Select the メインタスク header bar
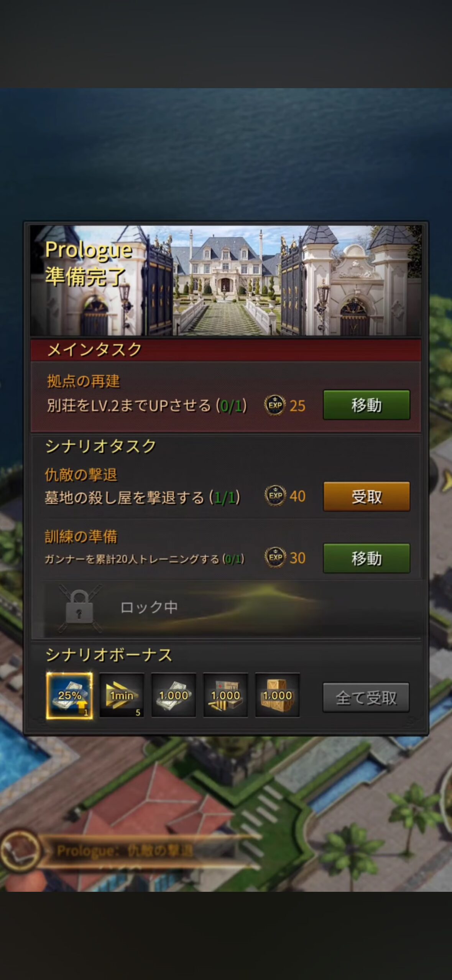 [x=226, y=350]
